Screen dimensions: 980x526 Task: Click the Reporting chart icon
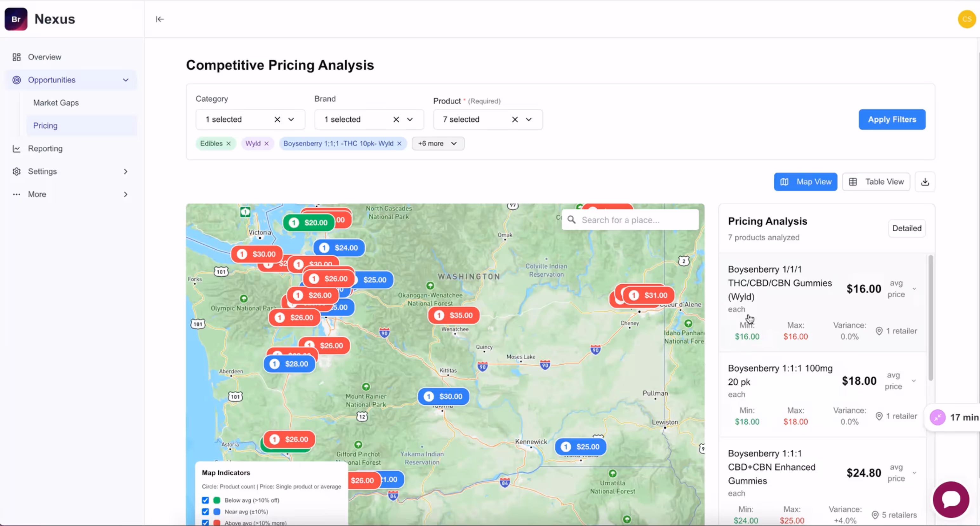[x=17, y=149]
